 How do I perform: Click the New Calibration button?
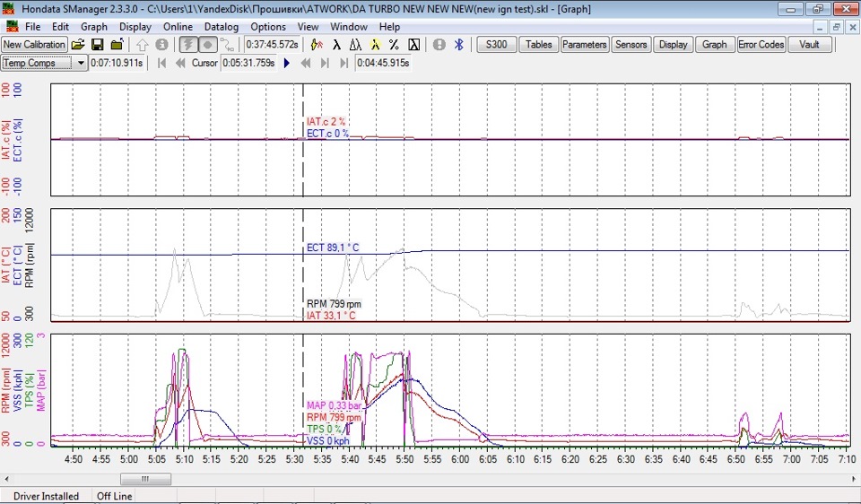pos(34,45)
